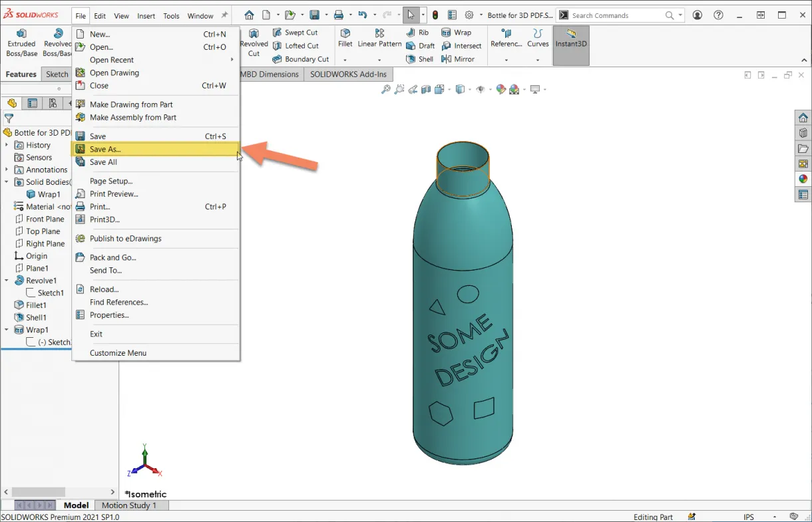Expand the Annotations folder in the tree
The height and width of the screenshot is (522, 812).
tap(8, 170)
